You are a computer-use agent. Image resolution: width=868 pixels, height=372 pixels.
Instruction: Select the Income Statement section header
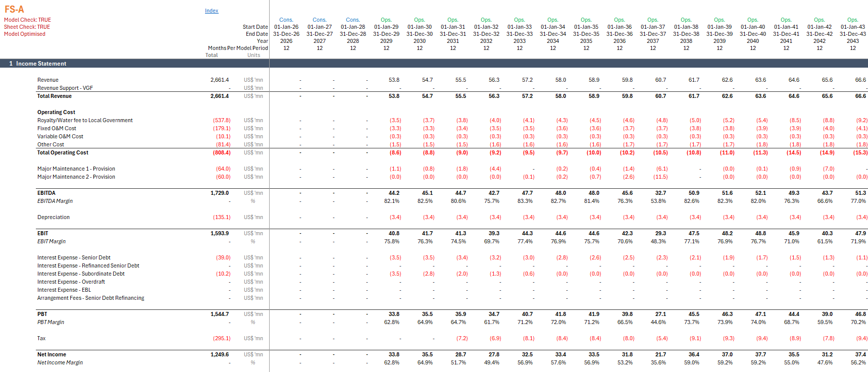coord(41,64)
